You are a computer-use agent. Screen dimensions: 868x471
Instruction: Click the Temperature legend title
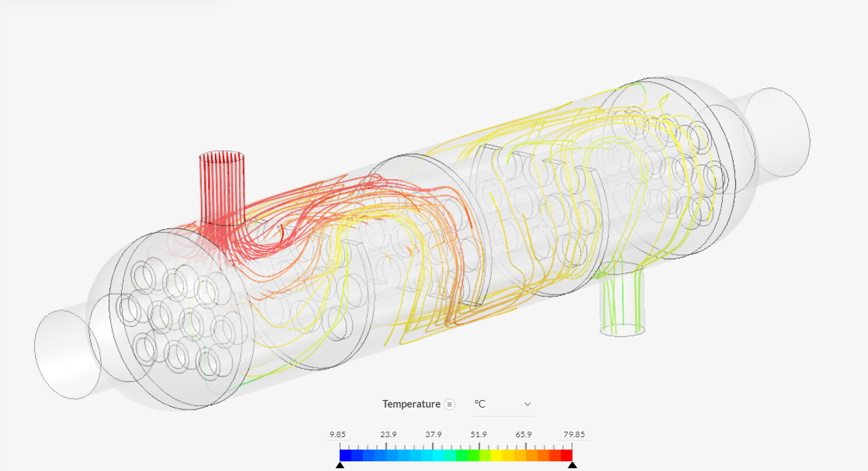pyautogui.click(x=411, y=404)
